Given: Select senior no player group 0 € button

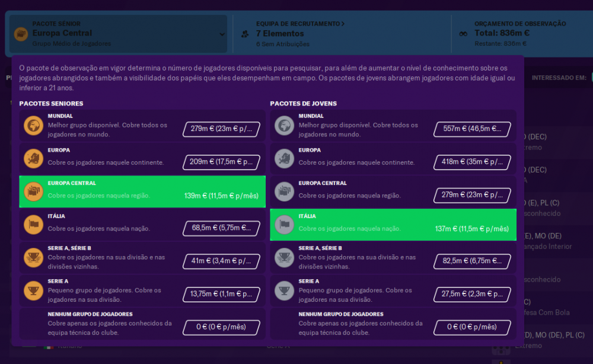Looking at the screenshot, I should (221, 327).
